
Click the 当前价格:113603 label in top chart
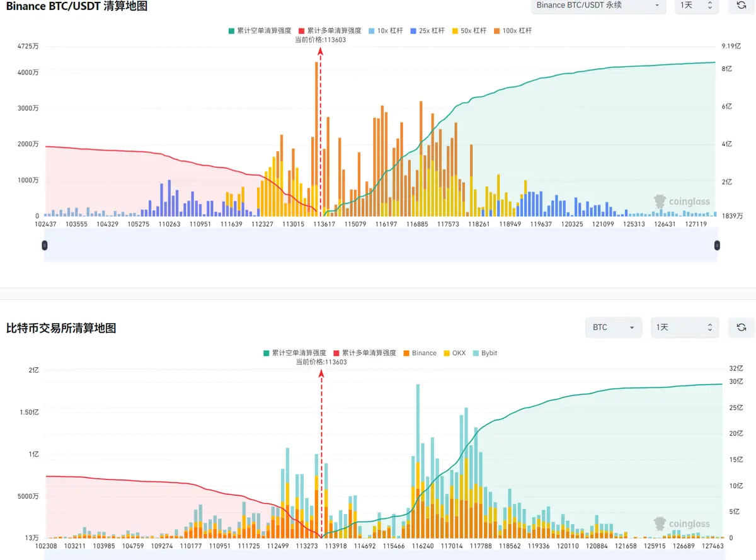[320, 40]
